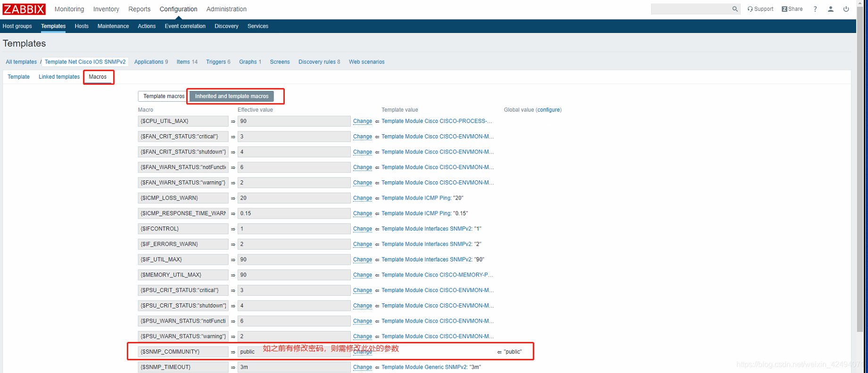
Task: Open Graphs 1 link
Action: pos(250,62)
